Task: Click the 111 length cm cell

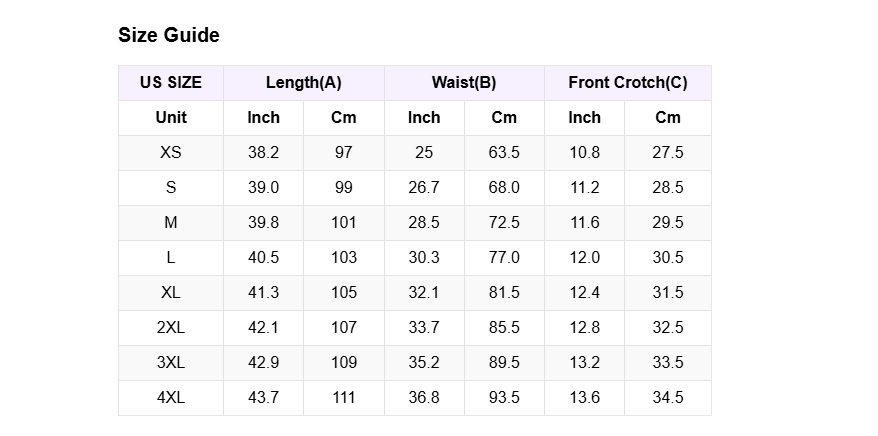Action: pyautogui.click(x=344, y=398)
